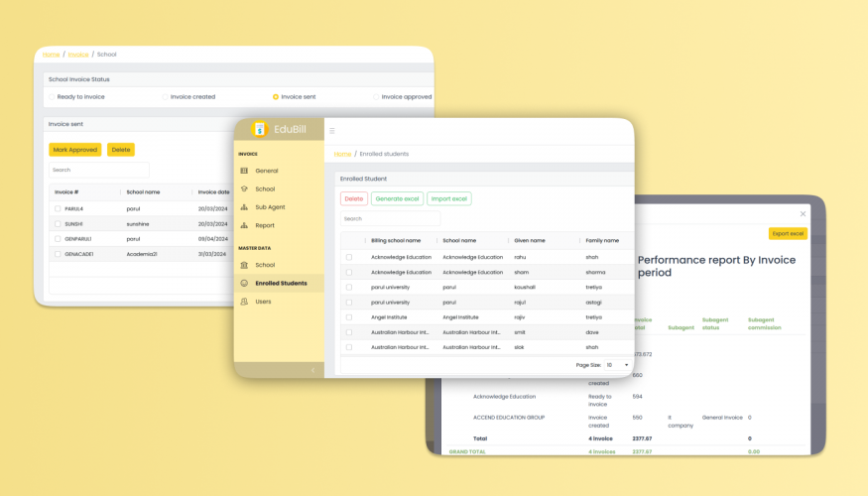Check the GENACADE1 invoice row checkbox
The height and width of the screenshot is (496, 868).
tap(58, 254)
